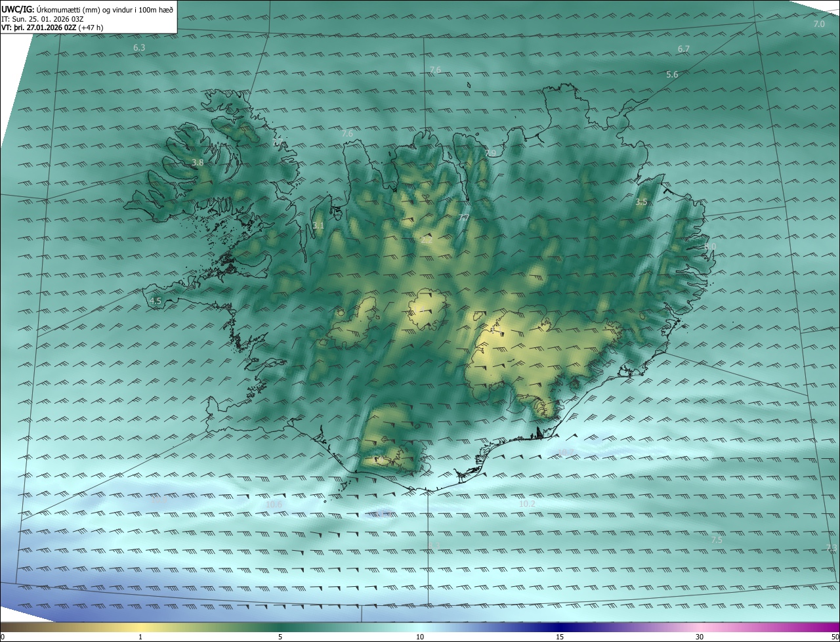Click the '1' tick on the colour scale

(140, 637)
